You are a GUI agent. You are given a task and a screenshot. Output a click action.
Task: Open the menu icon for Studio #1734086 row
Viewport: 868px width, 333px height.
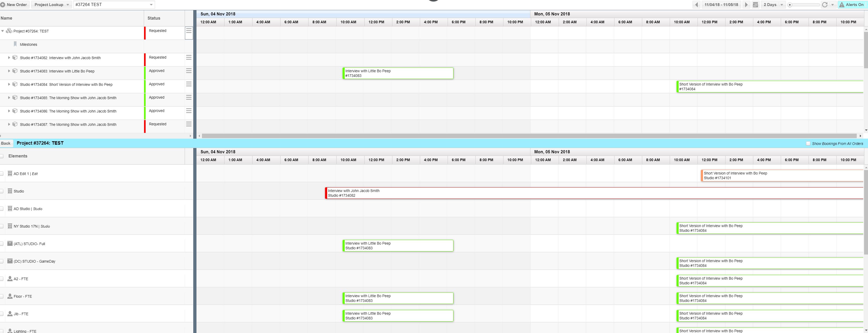click(x=189, y=110)
